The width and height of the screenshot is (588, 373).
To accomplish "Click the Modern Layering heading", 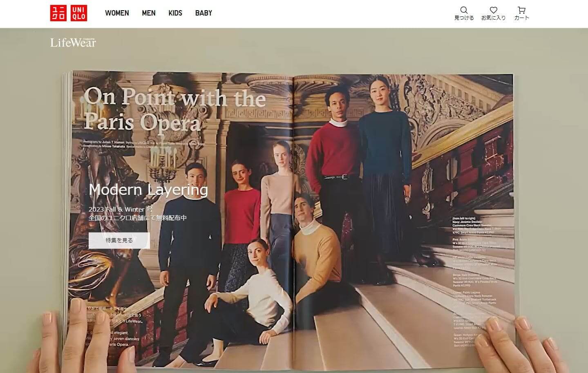I will [148, 190].
